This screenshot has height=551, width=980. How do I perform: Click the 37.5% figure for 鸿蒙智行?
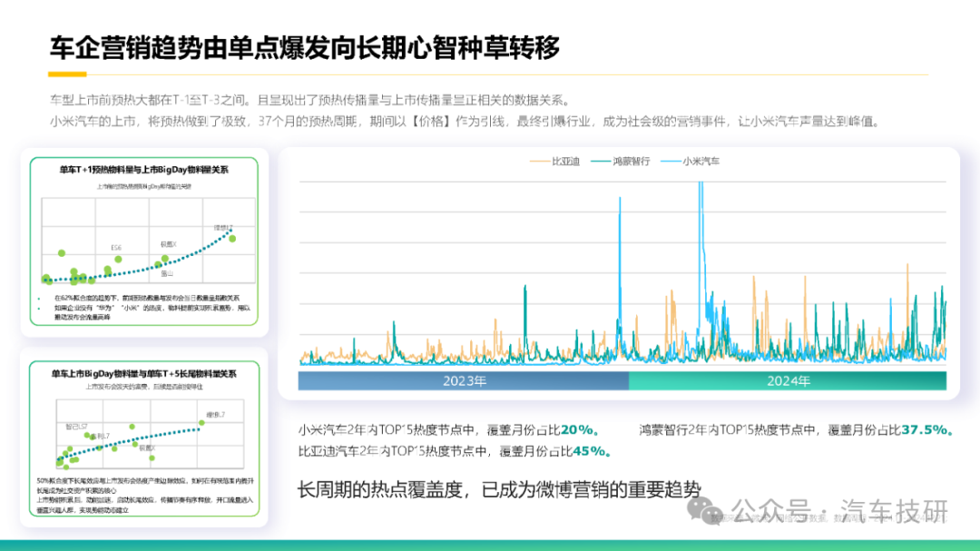point(926,429)
